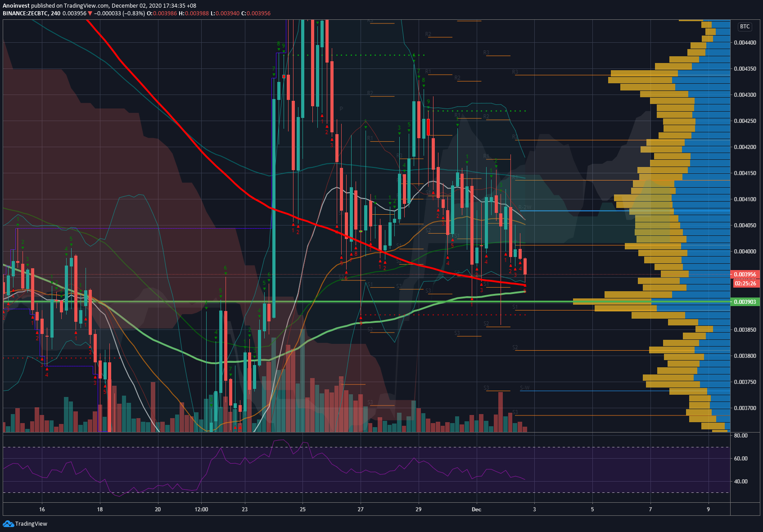Click the 12:00 label on time axis

(x=201, y=509)
